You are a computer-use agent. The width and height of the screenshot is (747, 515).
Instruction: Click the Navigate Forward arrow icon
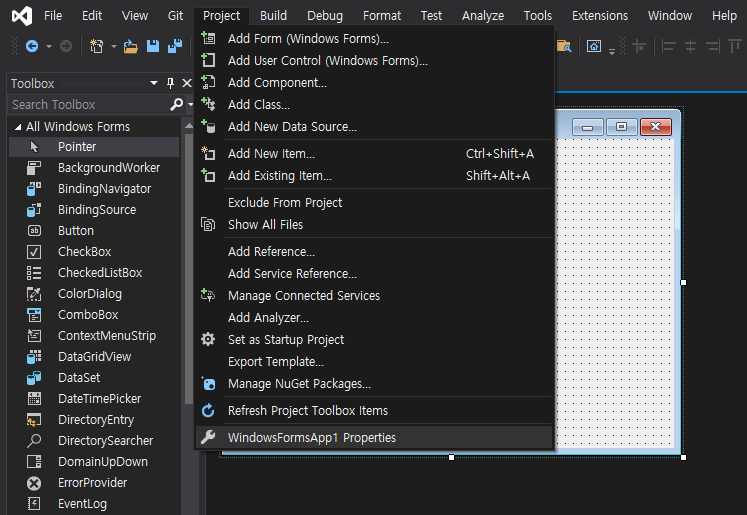pos(66,46)
